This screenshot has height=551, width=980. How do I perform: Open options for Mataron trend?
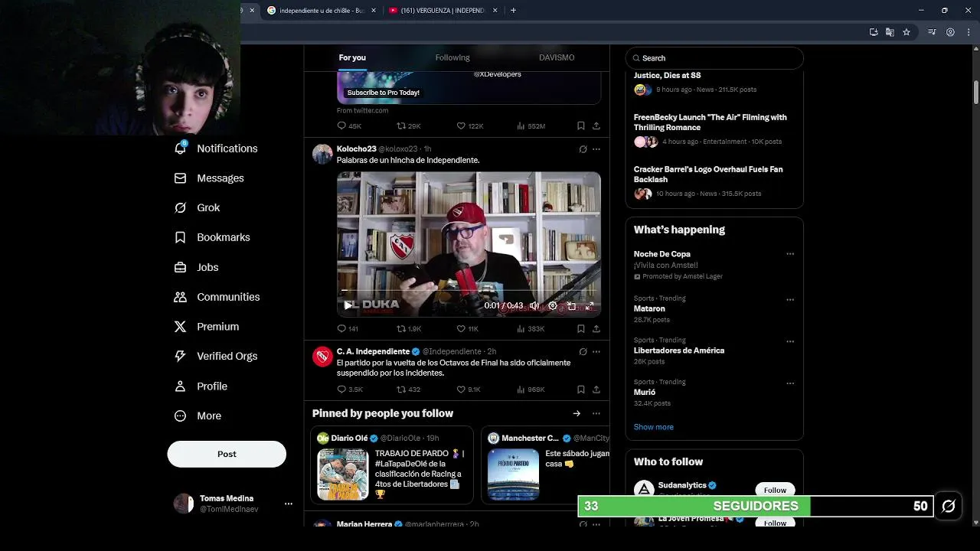pyautogui.click(x=790, y=299)
